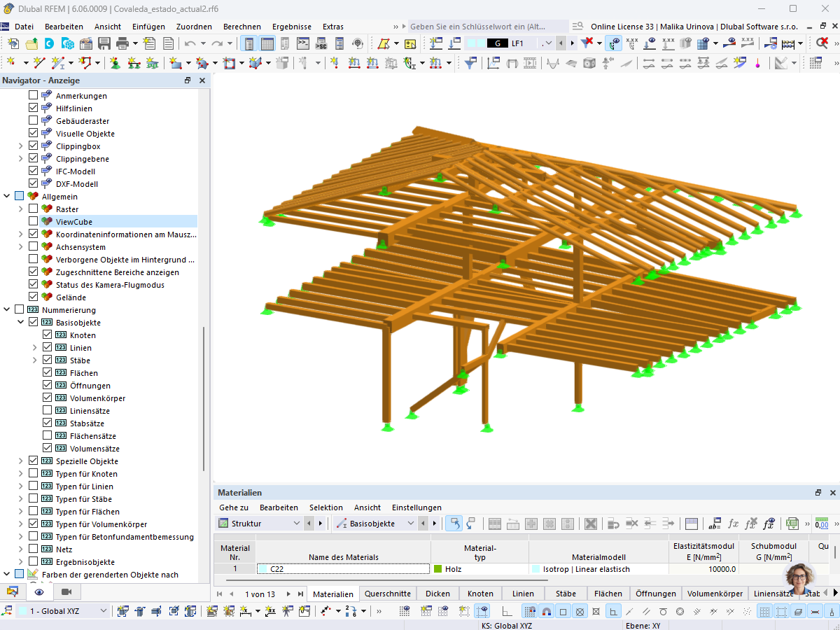
Task: Expand the Spezielle Objekte tree node
Action: click(21, 461)
